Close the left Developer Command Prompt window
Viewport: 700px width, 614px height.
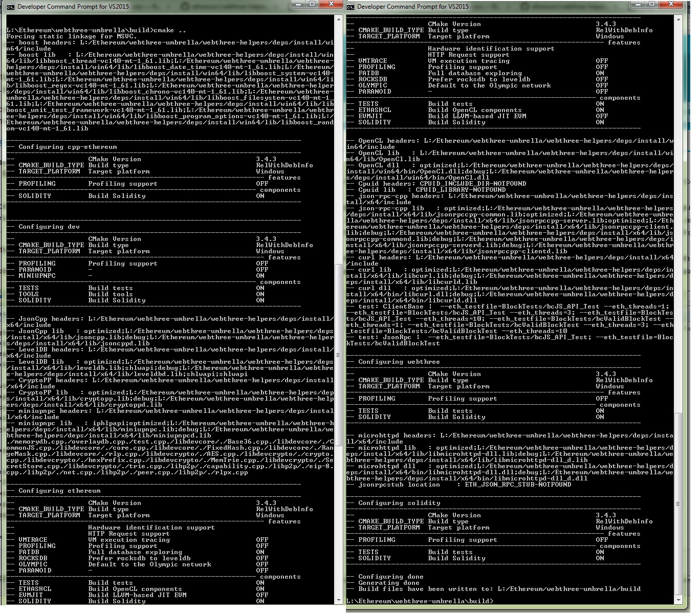click(x=331, y=4)
